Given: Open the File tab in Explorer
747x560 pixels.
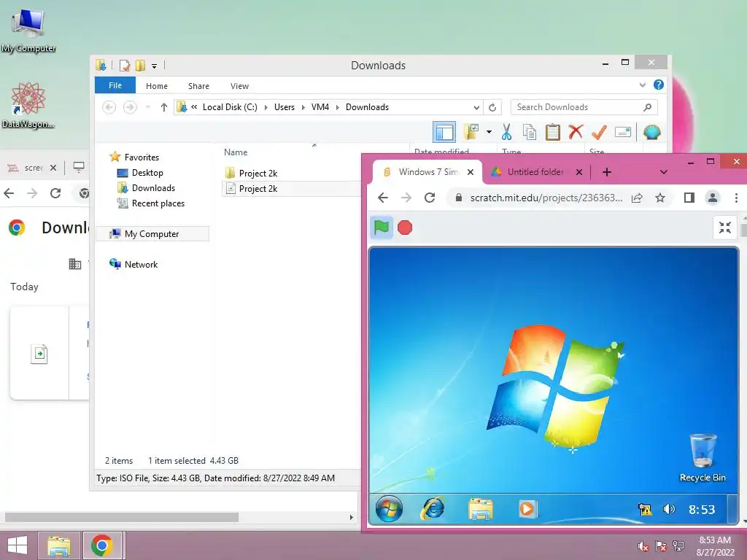Looking at the screenshot, I should click(115, 85).
